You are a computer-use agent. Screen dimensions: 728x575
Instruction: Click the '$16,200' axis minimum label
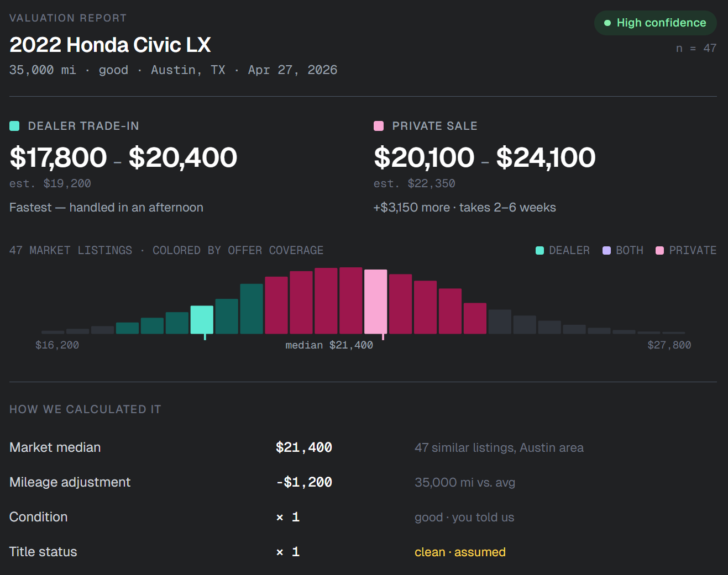pyautogui.click(x=57, y=345)
